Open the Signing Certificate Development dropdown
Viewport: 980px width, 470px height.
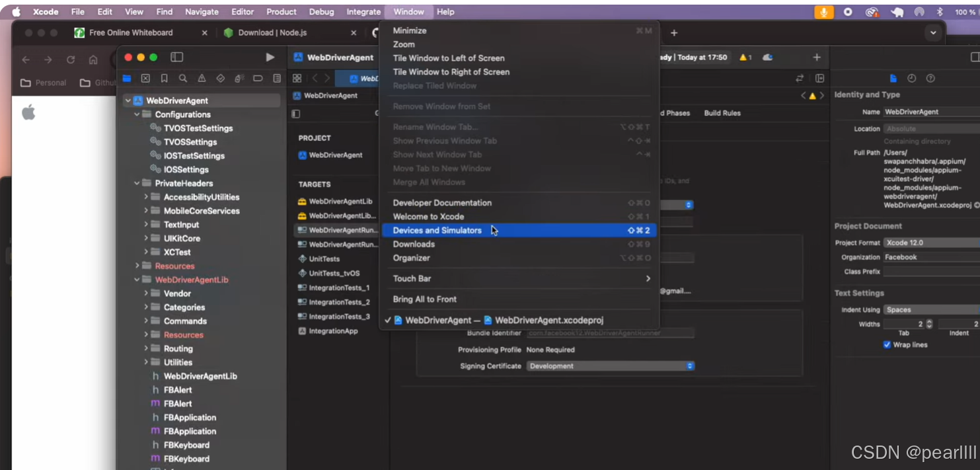point(611,366)
